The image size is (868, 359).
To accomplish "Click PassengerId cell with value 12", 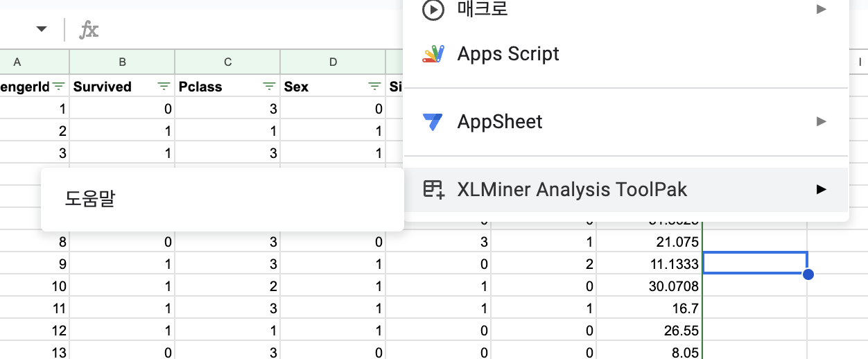I will 35,331.
